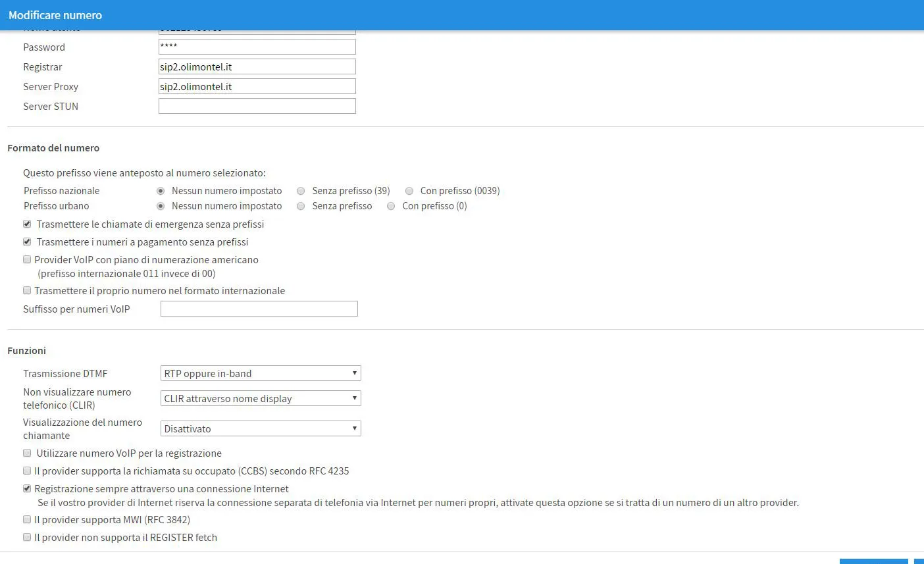Enable 'Trasmettere il proprio numero nel formato internazionale'
The image size is (924, 564).
coord(27,290)
